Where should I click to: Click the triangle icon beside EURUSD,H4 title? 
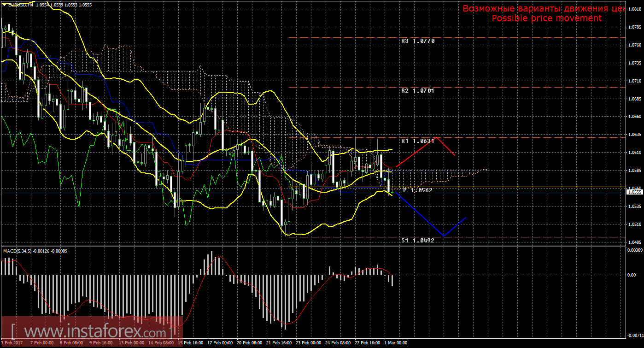coord(4,4)
